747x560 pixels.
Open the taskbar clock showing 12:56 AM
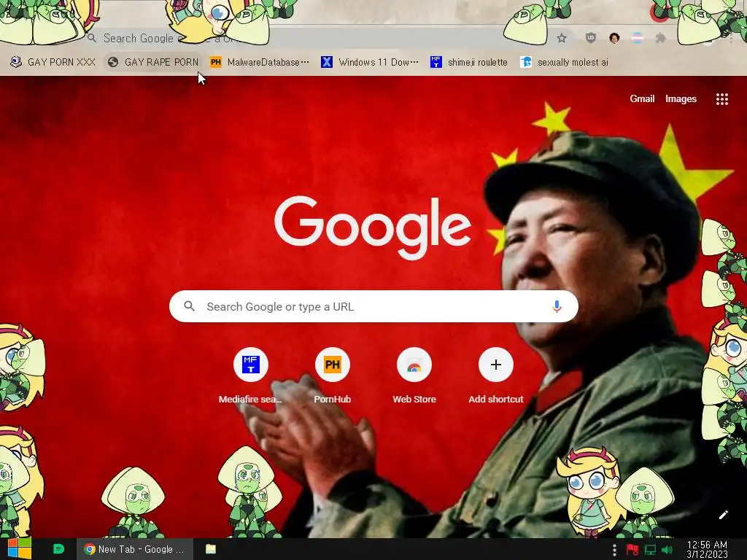(707, 550)
